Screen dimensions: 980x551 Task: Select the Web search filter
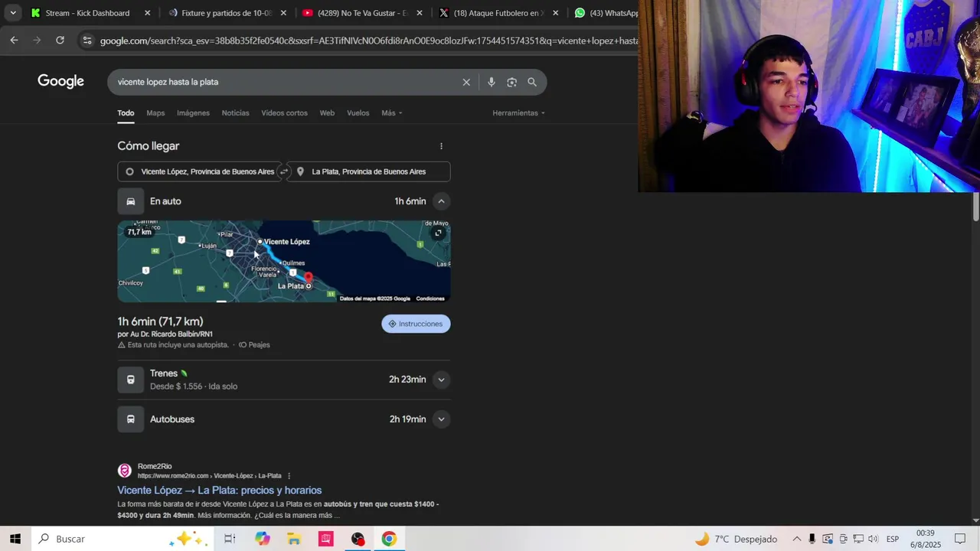[327, 112]
